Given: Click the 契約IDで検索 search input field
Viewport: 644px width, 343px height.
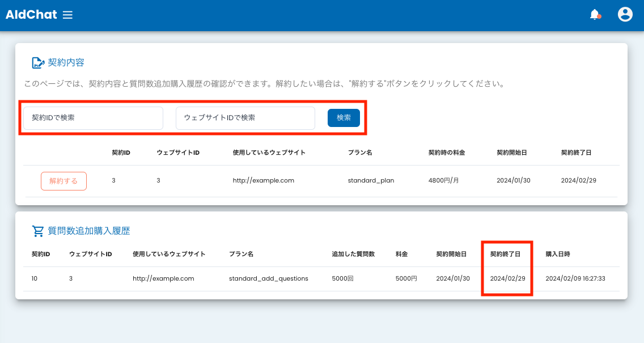Looking at the screenshot, I should [x=92, y=117].
